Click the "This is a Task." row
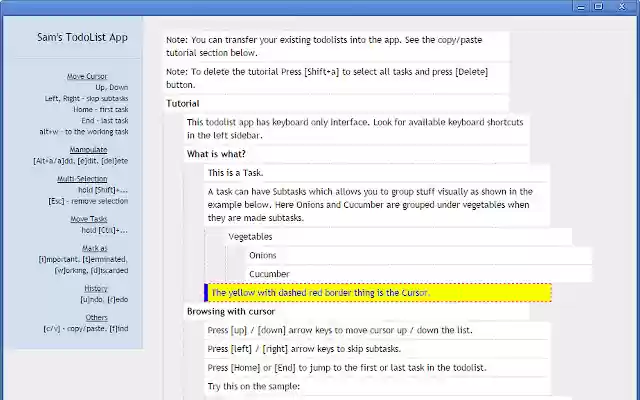 377,173
